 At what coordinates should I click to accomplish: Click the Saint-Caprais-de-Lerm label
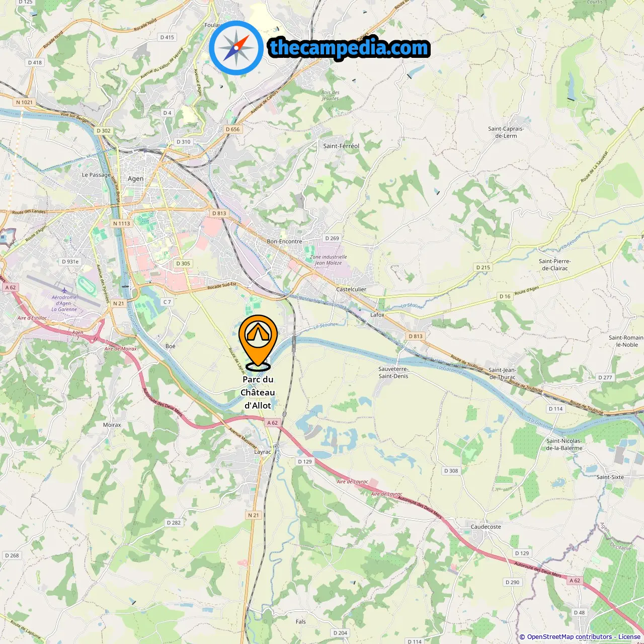tap(506, 132)
